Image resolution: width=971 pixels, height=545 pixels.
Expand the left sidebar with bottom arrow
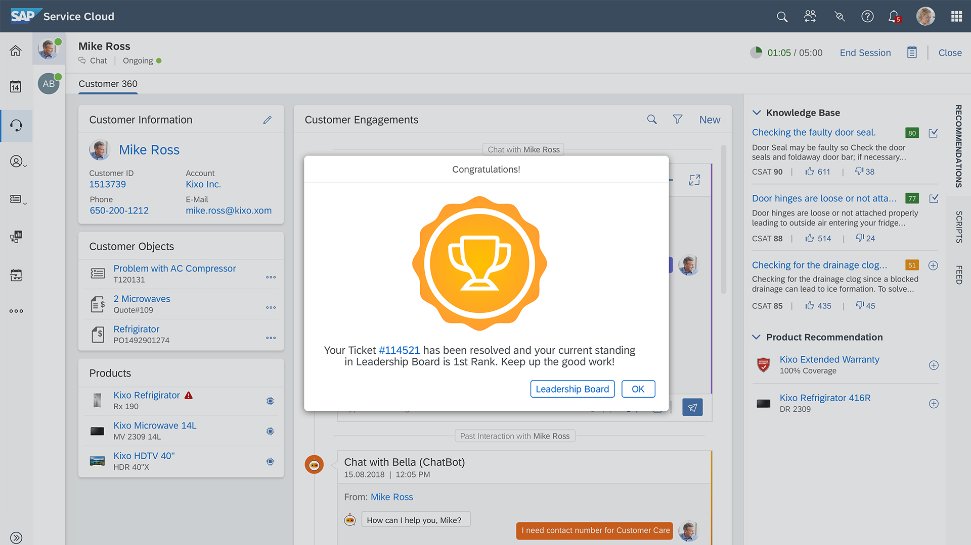16,538
